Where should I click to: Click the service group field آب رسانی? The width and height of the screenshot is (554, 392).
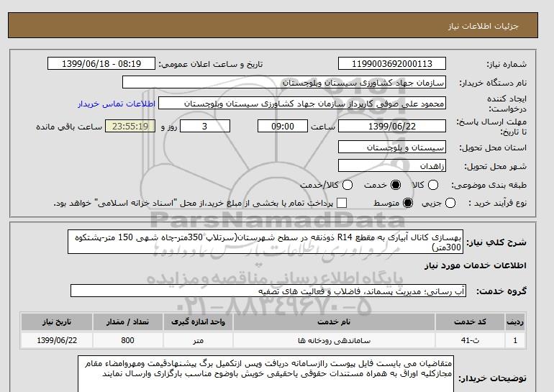(x=268, y=291)
